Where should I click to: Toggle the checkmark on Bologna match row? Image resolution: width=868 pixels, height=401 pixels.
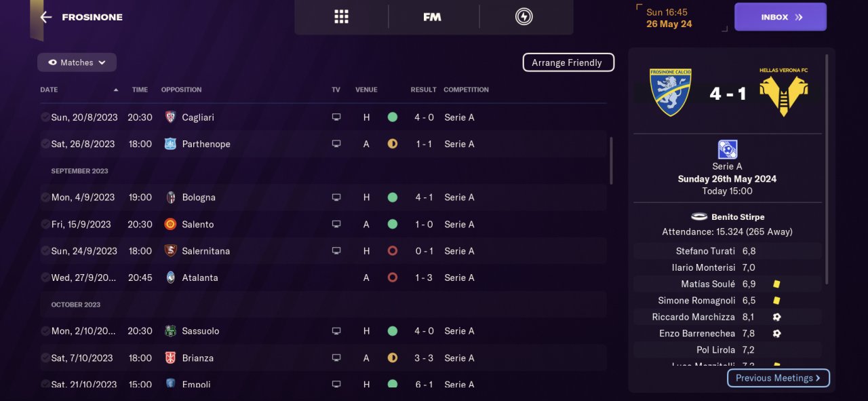45,197
